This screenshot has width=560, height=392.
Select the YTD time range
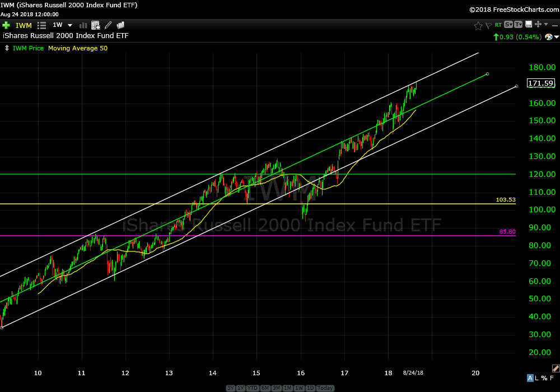252,388
